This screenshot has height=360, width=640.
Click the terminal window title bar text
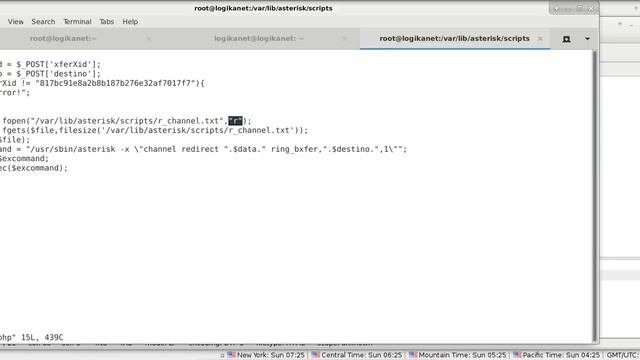tap(263, 8)
